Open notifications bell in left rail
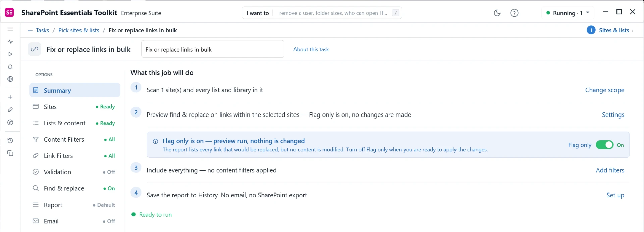 (10, 67)
